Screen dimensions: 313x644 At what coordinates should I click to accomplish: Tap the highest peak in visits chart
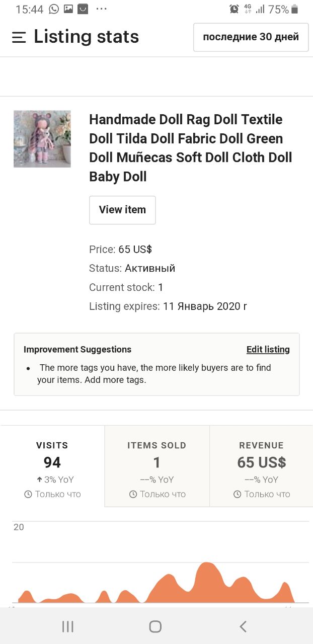point(205,564)
